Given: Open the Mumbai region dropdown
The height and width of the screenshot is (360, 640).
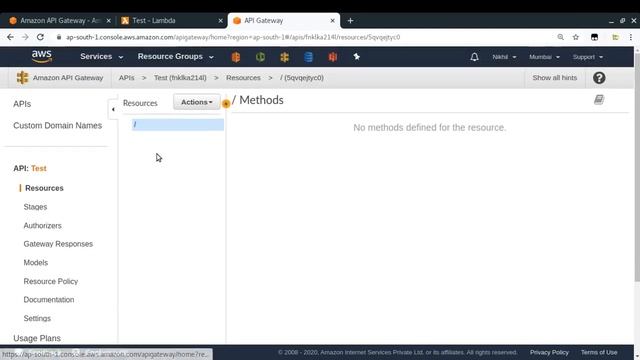Looking at the screenshot, I should (x=544, y=57).
